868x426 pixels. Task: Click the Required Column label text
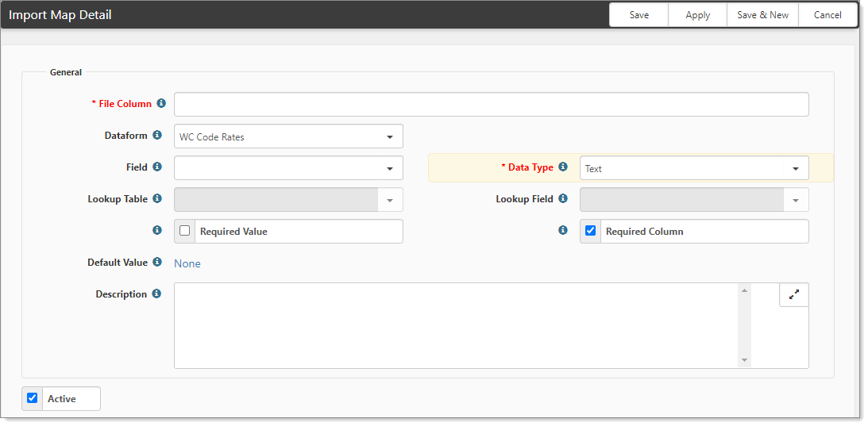pyautogui.click(x=644, y=232)
